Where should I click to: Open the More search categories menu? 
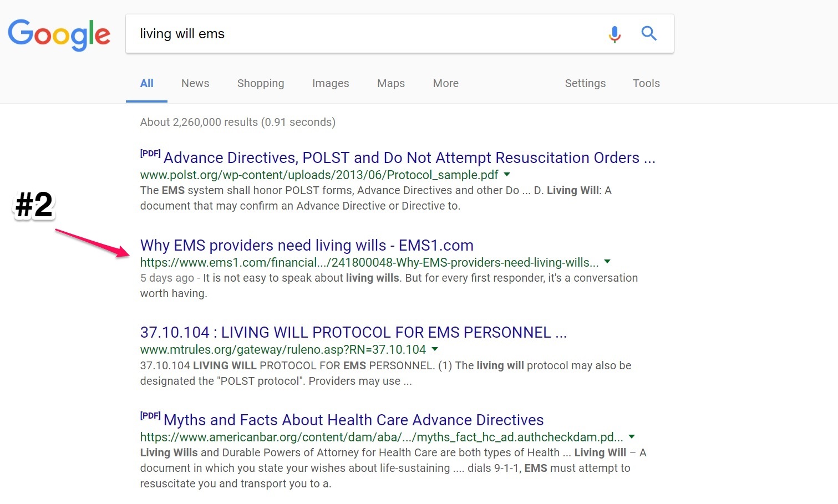pyautogui.click(x=446, y=83)
